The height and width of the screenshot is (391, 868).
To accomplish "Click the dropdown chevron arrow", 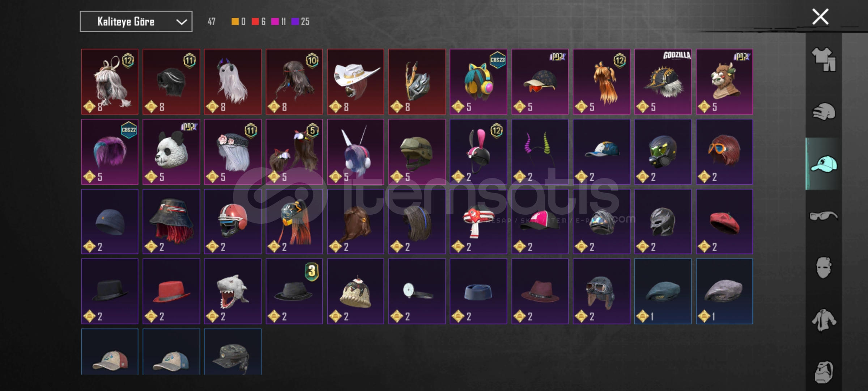I will click(182, 22).
